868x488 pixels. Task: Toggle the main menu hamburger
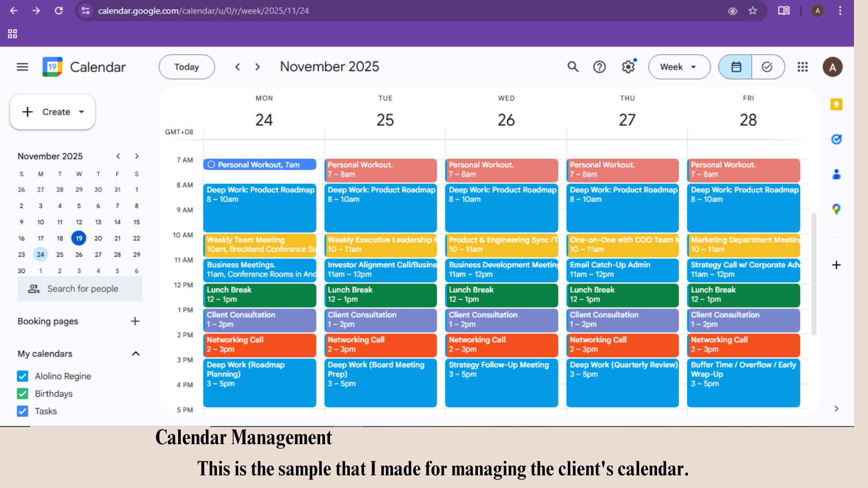pyautogui.click(x=22, y=67)
